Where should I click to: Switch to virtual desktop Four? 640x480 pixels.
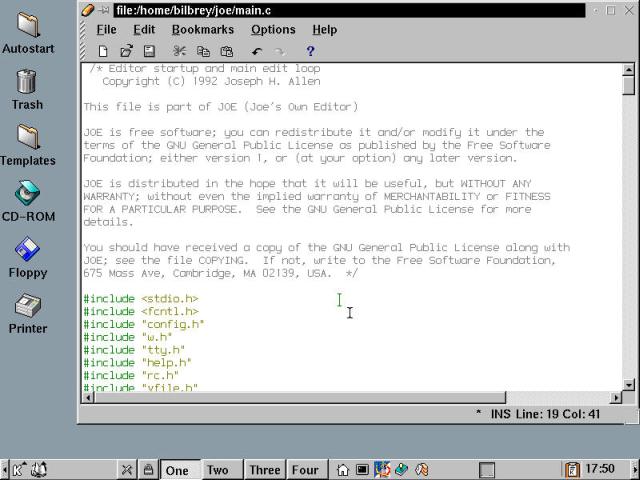click(305, 469)
